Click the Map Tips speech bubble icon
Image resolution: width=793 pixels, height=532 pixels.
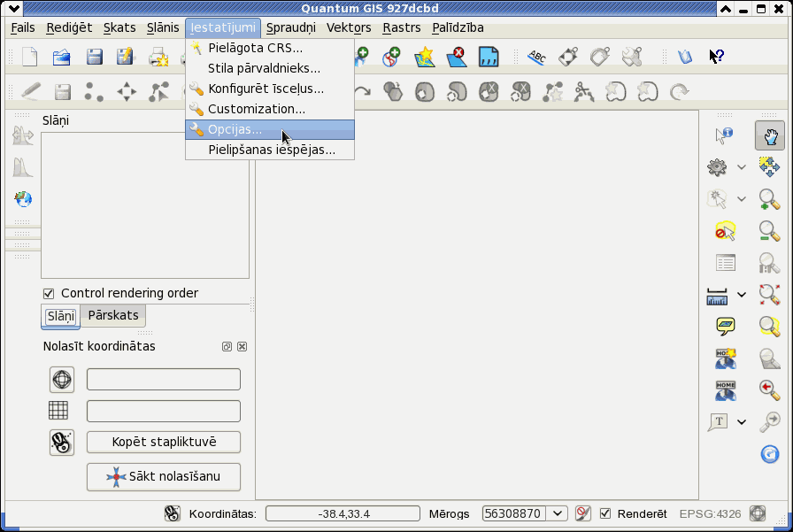click(x=725, y=326)
